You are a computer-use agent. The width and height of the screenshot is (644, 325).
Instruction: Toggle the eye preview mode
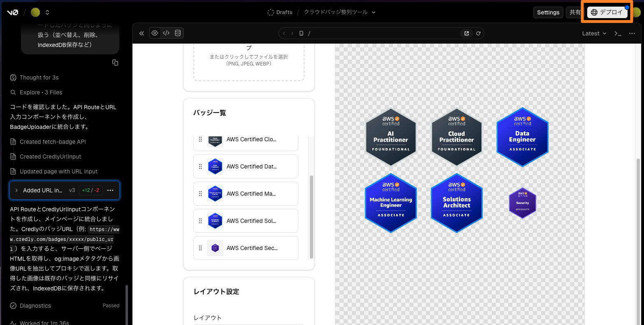coord(155,33)
